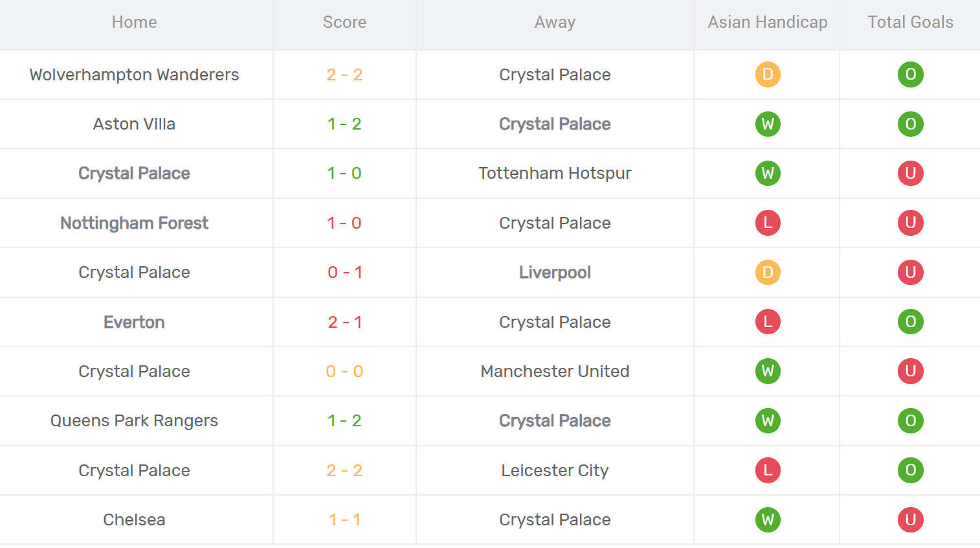Click the green O badge in Everton row
Screen dimensions: 980x548
(910, 322)
